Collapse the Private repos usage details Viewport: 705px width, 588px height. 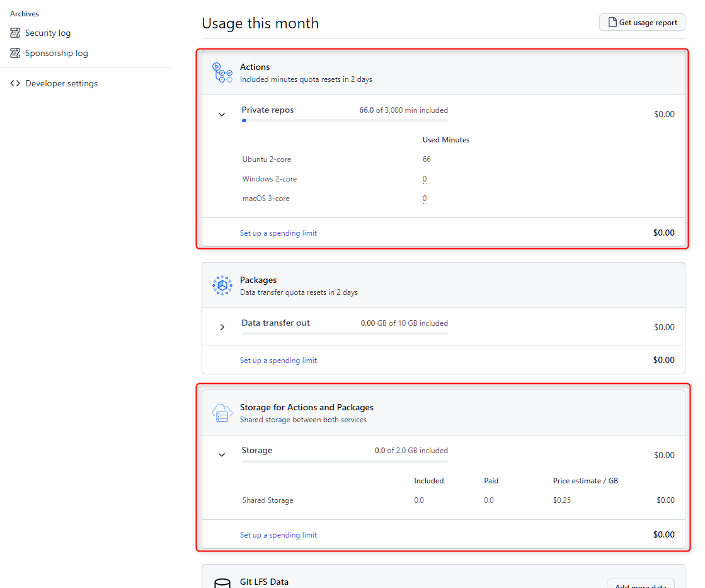221,114
